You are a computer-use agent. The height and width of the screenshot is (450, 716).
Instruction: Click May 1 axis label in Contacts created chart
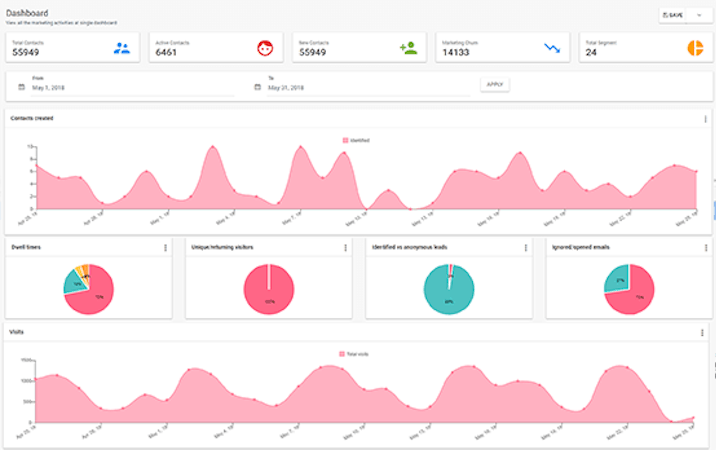pyautogui.click(x=160, y=218)
